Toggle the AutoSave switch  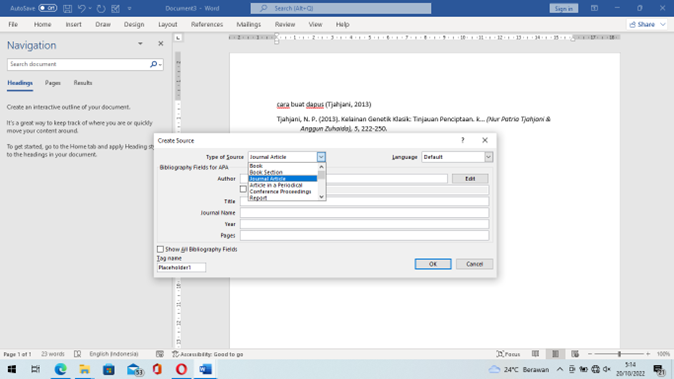click(x=48, y=8)
